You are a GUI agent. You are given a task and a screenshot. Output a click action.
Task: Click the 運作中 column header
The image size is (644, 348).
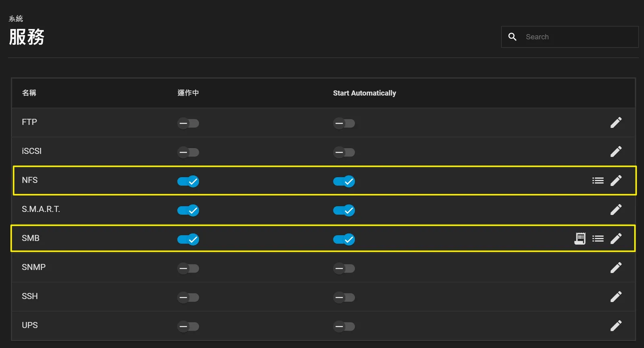[x=188, y=93]
